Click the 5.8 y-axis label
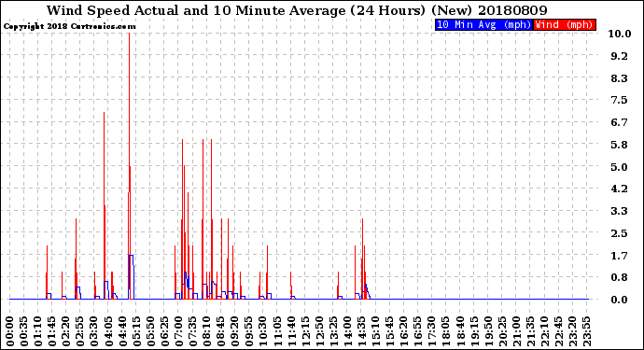 click(x=620, y=145)
